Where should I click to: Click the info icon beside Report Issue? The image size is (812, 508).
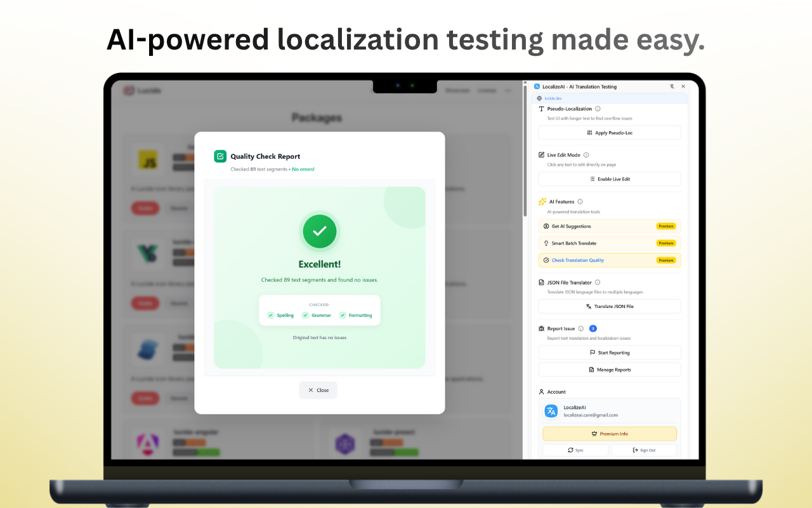pos(580,329)
